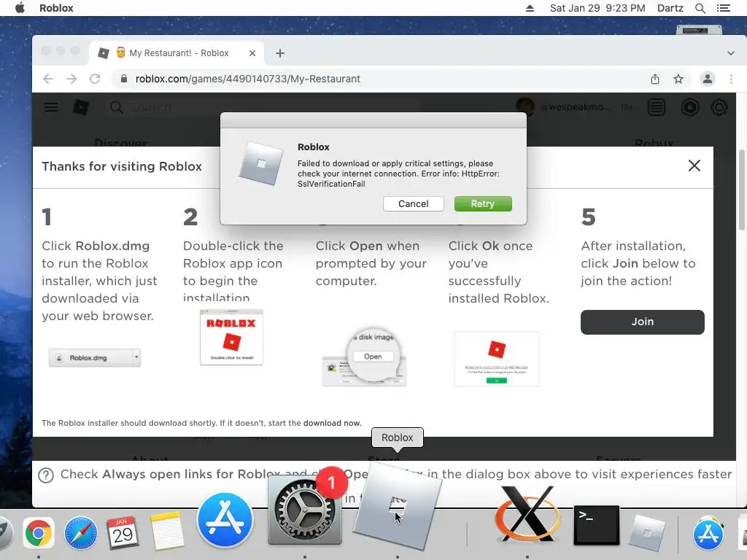Click the date and time in menu bar
The width and height of the screenshot is (747, 560).
(597, 8)
